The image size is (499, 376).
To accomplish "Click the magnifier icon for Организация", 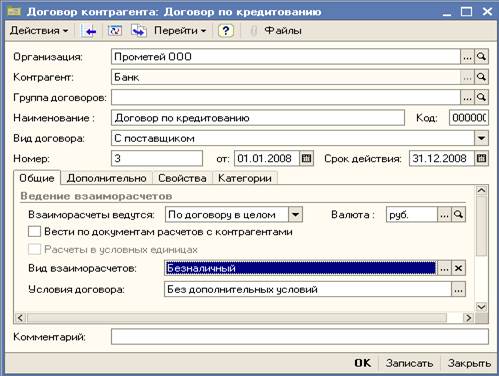I will (x=481, y=57).
